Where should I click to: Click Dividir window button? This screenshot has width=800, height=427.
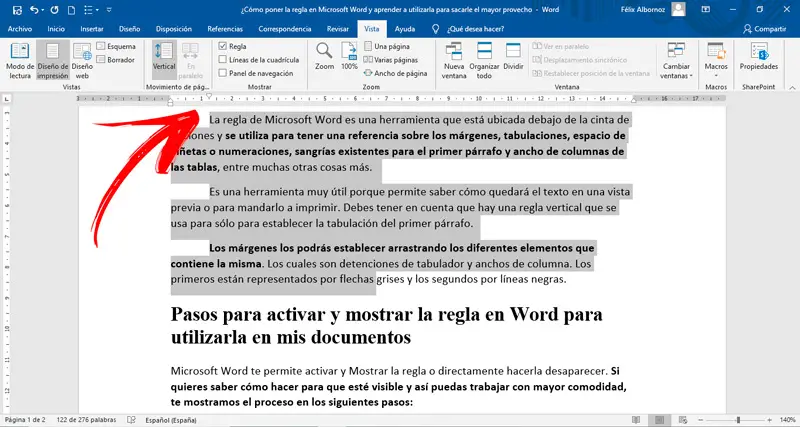513,56
